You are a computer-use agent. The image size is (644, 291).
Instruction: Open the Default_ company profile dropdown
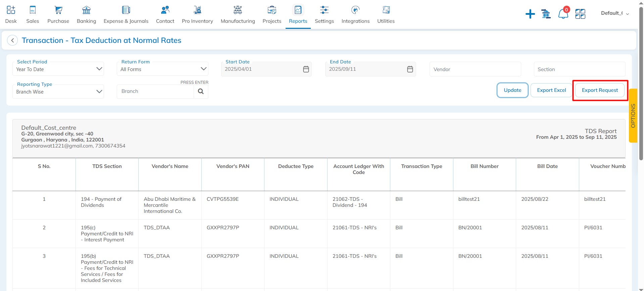(x=614, y=13)
